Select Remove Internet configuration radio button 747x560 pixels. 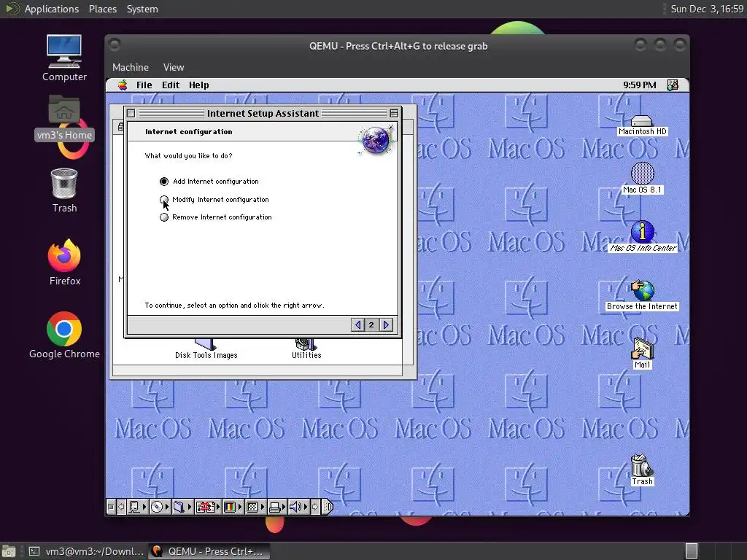164,217
